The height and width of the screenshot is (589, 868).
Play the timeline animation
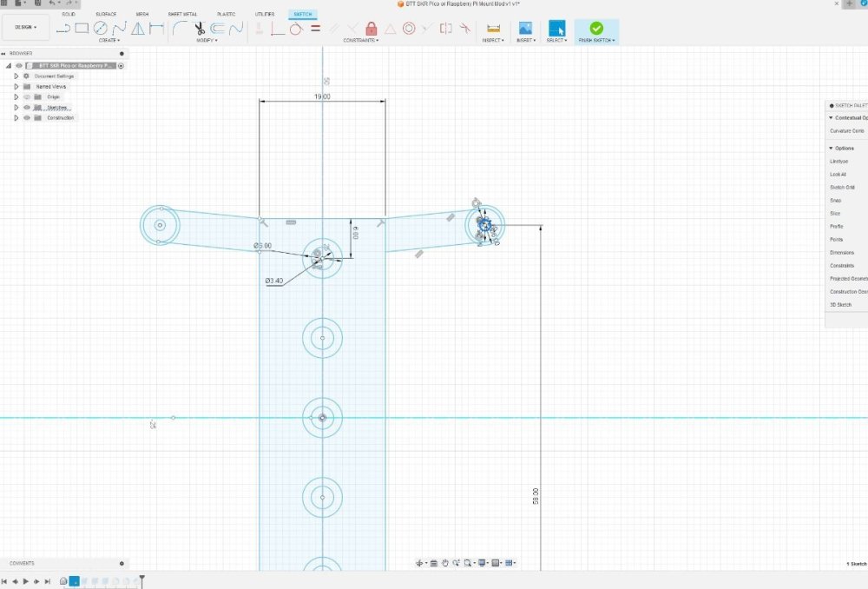(25, 581)
